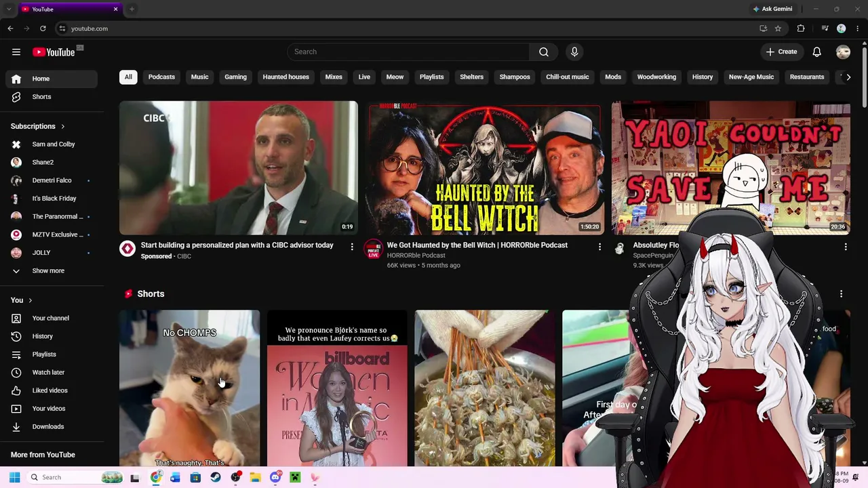Image resolution: width=868 pixels, height=488 pixels.
Task: Open Microsoft Store from the taskbar
Action: point(195,477)
